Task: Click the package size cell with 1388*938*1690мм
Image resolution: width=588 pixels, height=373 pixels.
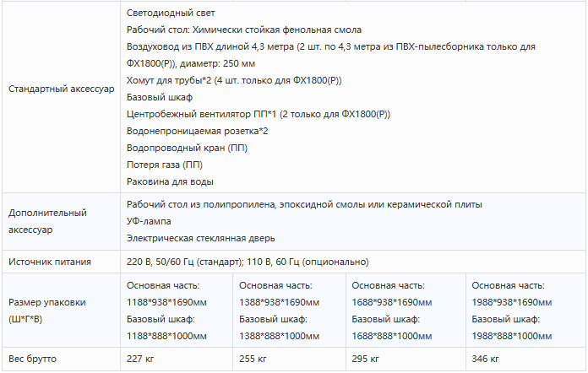Action: coord(289,311)
